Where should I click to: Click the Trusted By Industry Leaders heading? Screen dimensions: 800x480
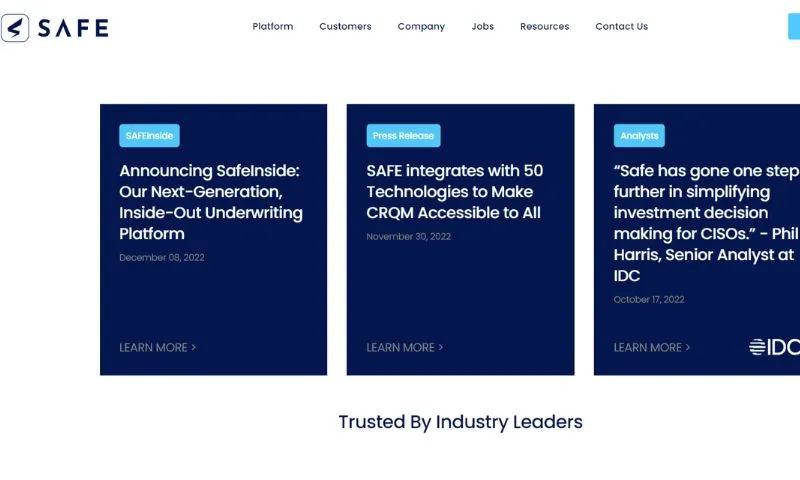(461, 422)
